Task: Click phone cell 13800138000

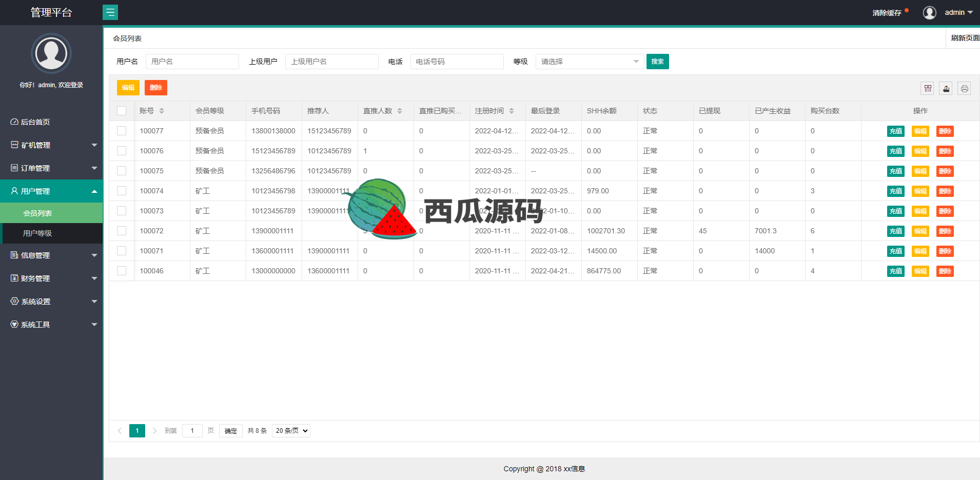Action: 273,131
